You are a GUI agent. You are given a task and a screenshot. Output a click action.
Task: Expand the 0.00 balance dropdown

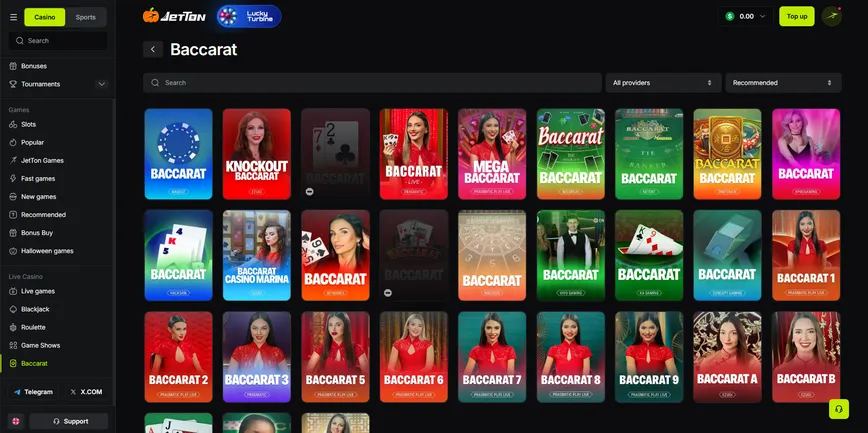click(x=747, y=16)
